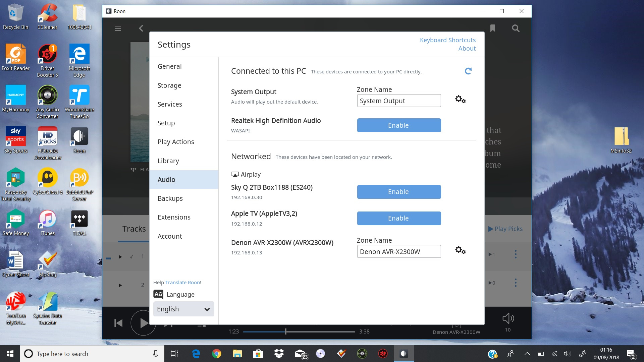Select the Account settings tab

point(184,236)
